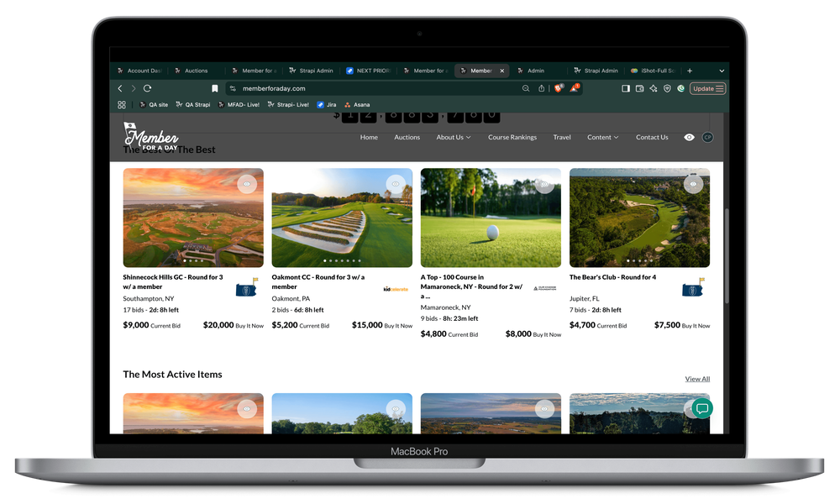
Task: Switch to the iShot-Full Sc tab
Action: click(653, 71)
